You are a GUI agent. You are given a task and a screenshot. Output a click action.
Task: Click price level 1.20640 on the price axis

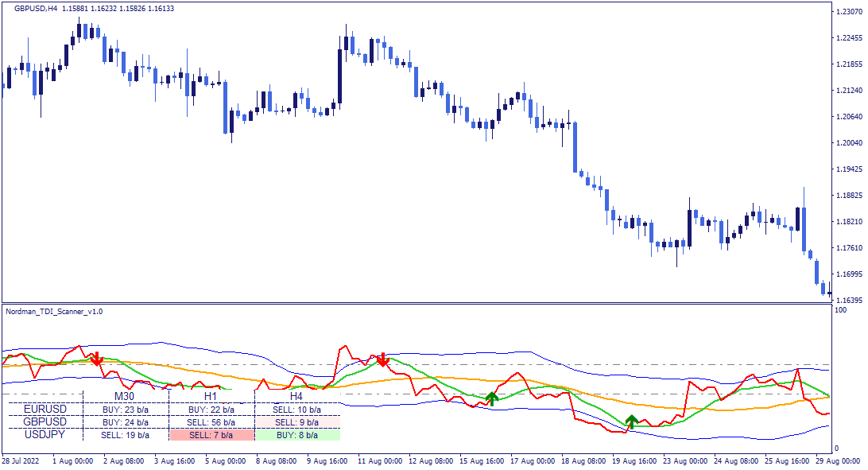coord(849,117)
